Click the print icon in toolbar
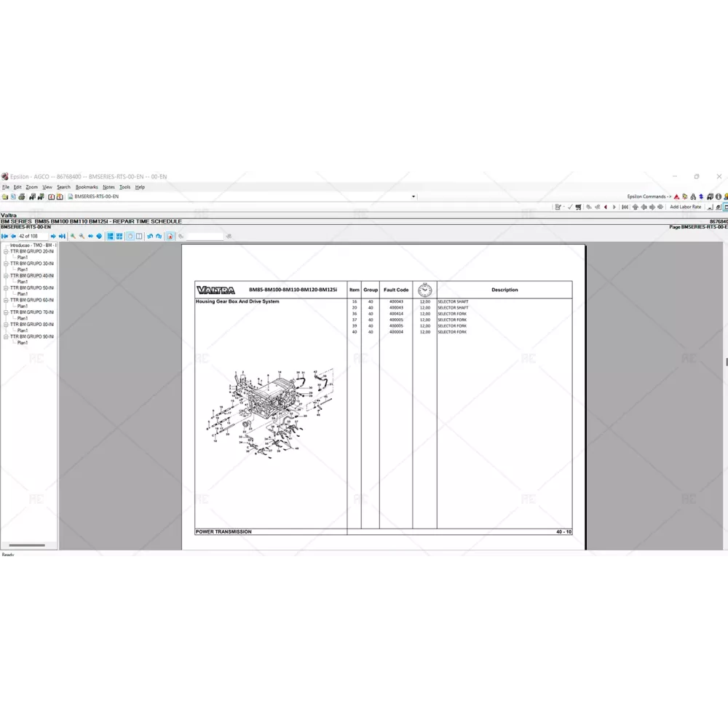This screenshot has height=728, width=728. [x=21, y=197]
